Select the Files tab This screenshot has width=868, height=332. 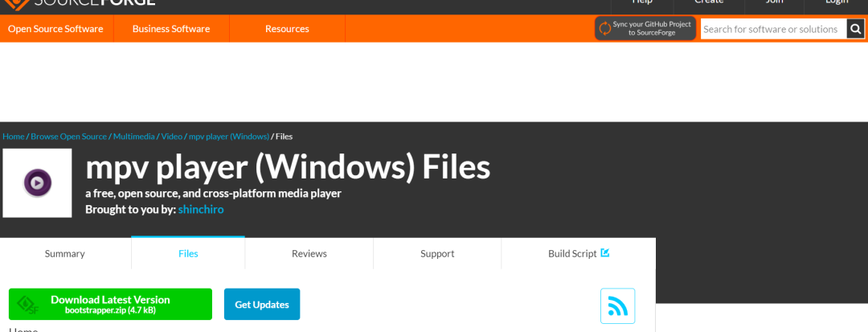(x=188, y=253)
